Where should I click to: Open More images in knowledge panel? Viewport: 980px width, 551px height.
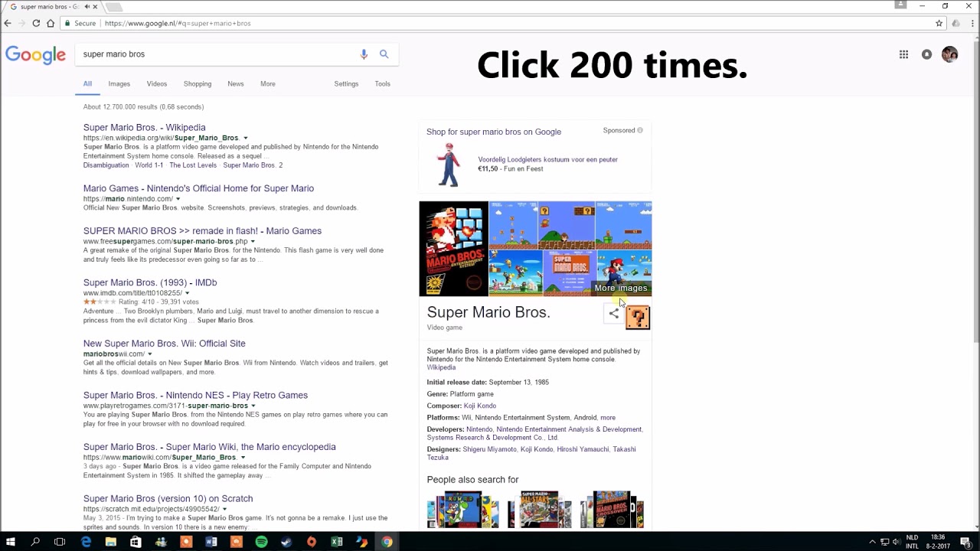tap(621, 288)
